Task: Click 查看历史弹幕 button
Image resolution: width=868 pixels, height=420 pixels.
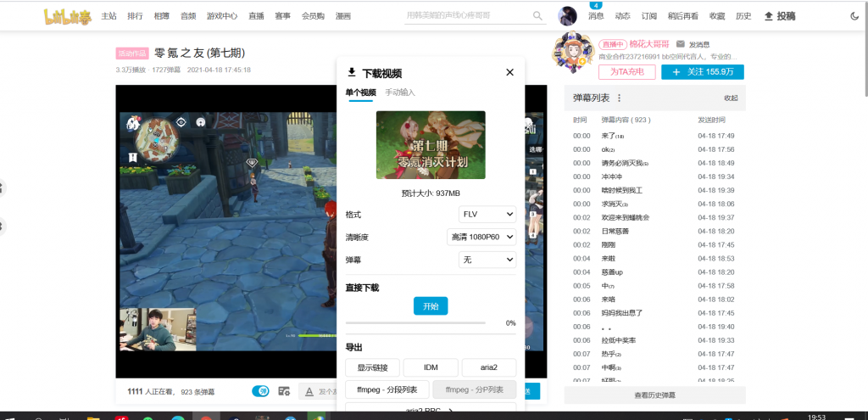Action: [x=654, y=395]
